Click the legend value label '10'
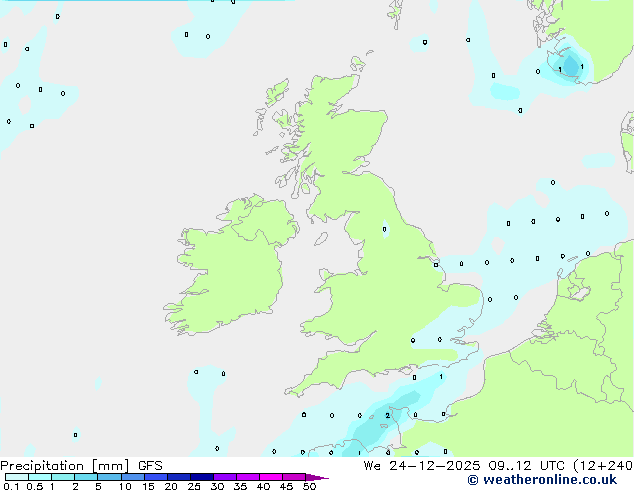The width and height of the screenshot is (634, 490). click(125, 486)
